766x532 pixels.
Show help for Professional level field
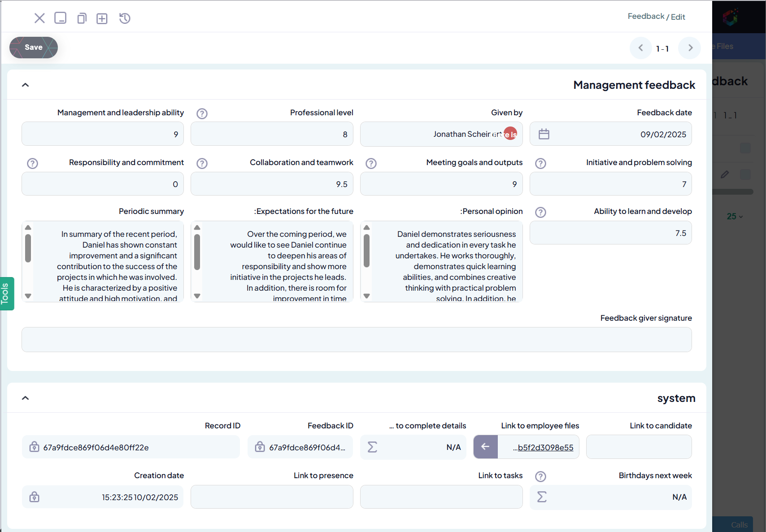point(202,113)
